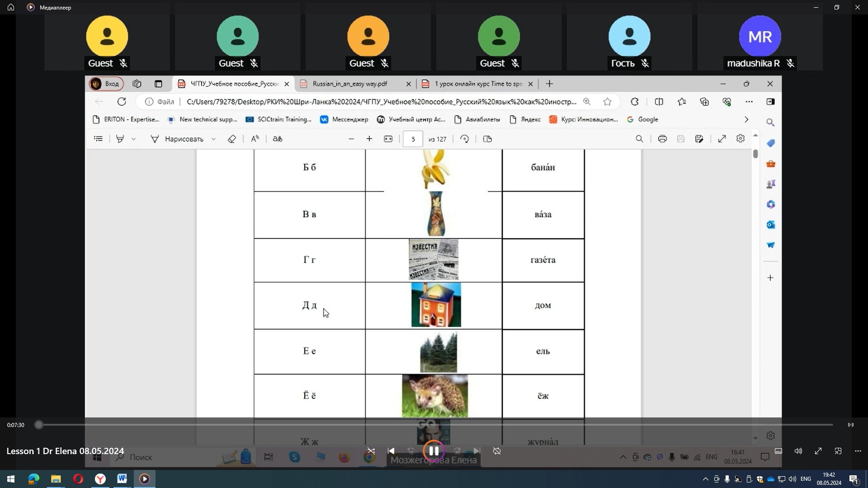
Task: Open File Explorer from the taskbar
Action: pos(56,479)
